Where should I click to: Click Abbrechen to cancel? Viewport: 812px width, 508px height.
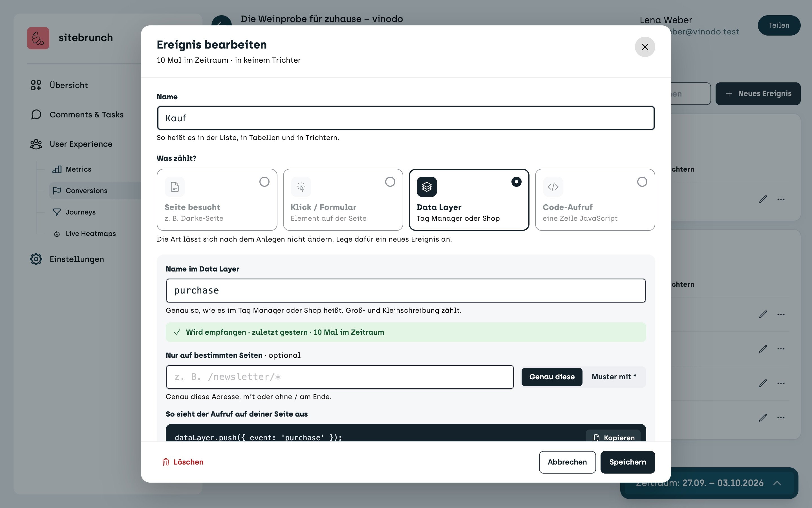point(567,462)
